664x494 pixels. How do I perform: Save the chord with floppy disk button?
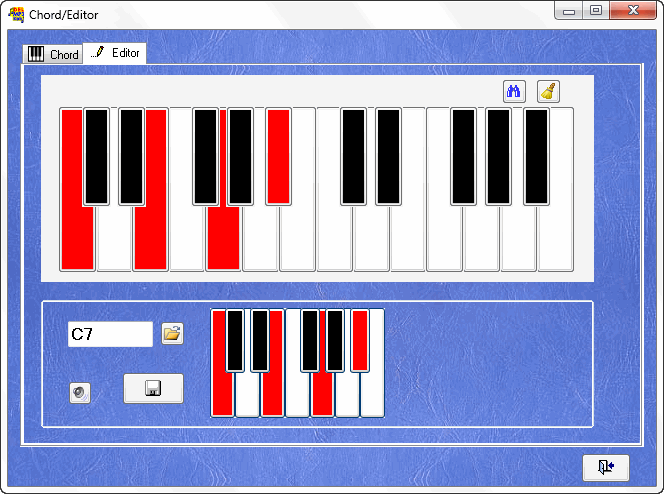click(x=153, y=388)
